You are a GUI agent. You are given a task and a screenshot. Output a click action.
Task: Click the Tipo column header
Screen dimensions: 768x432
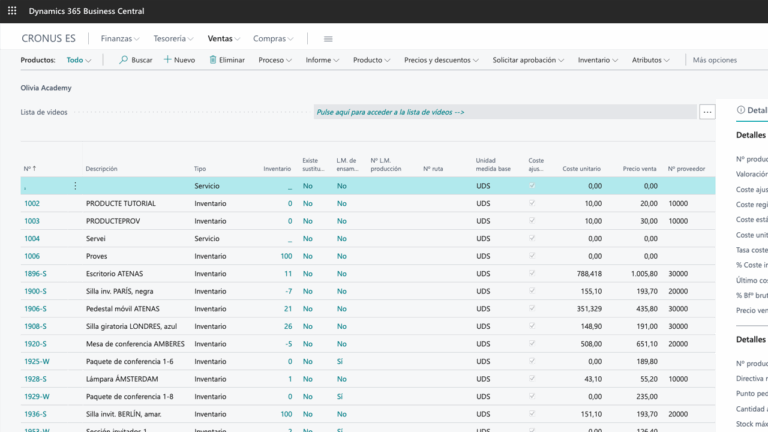click(200, 168)
